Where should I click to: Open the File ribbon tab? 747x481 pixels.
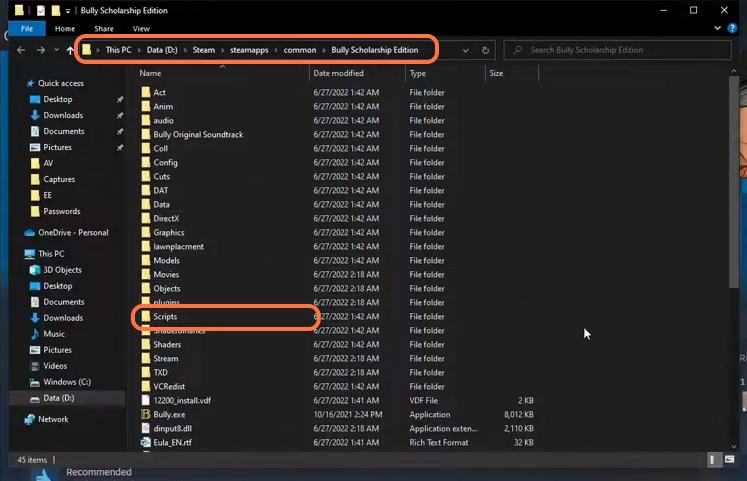27,29
